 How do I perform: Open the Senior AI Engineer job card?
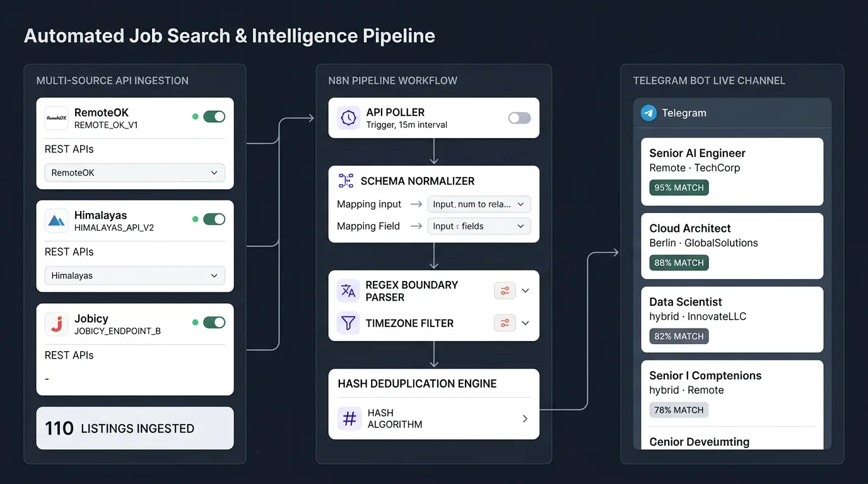pyautogui.click(x=732, y=171)
